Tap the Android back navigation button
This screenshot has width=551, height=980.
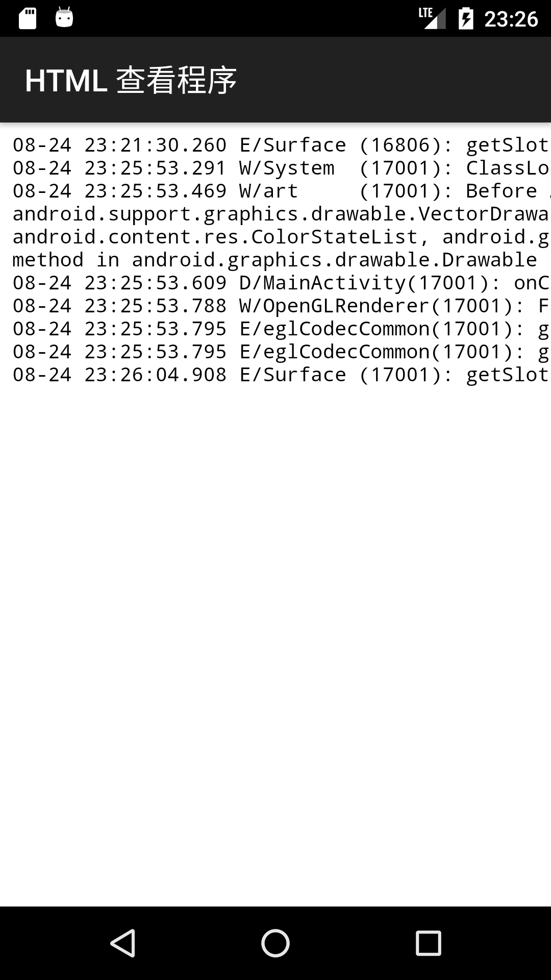click(123, 943)
